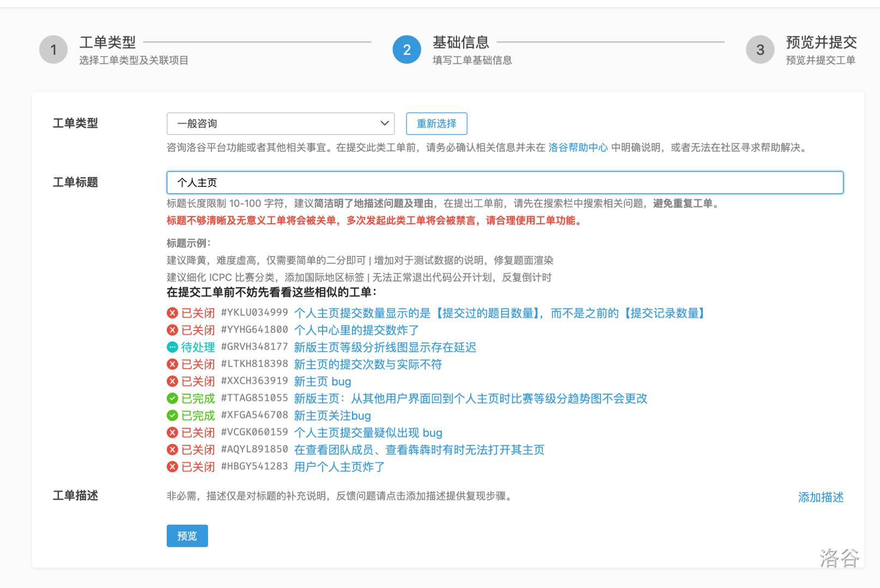This screenshot has height=588, width=880.
Task: Click the green completed icon beside #XFGA546708
Action: pos(172,415)
